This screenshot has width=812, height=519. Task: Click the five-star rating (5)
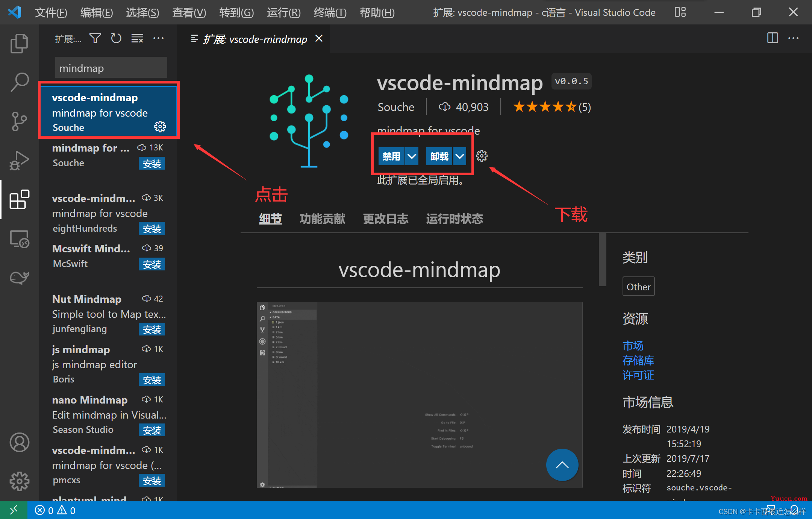(x=552, y=107)
